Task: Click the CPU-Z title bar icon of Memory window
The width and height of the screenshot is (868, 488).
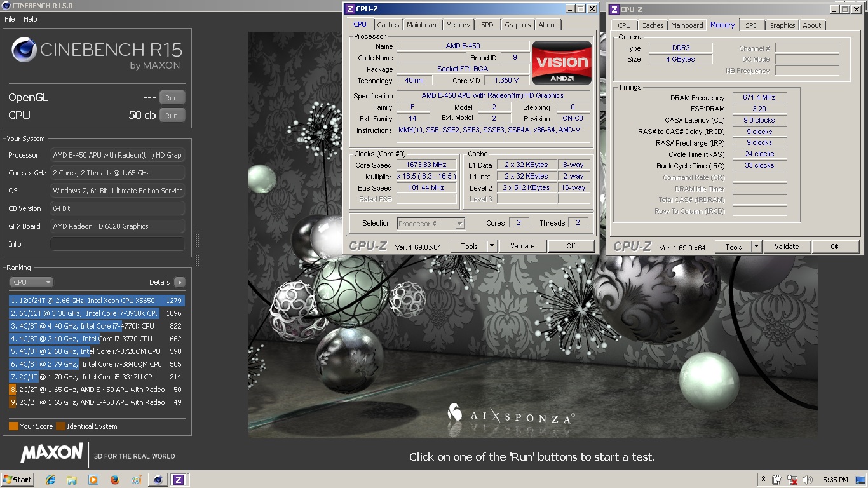Action: (x=614, y=10)
